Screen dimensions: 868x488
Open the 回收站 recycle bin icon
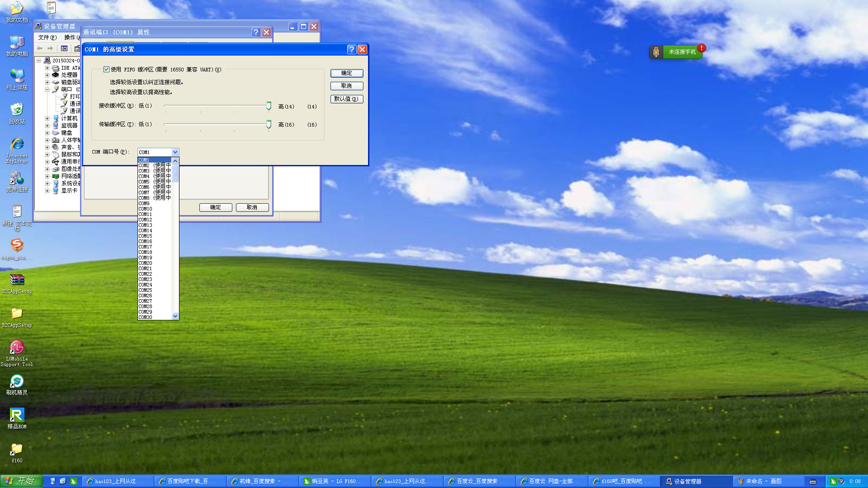point(17,113)
